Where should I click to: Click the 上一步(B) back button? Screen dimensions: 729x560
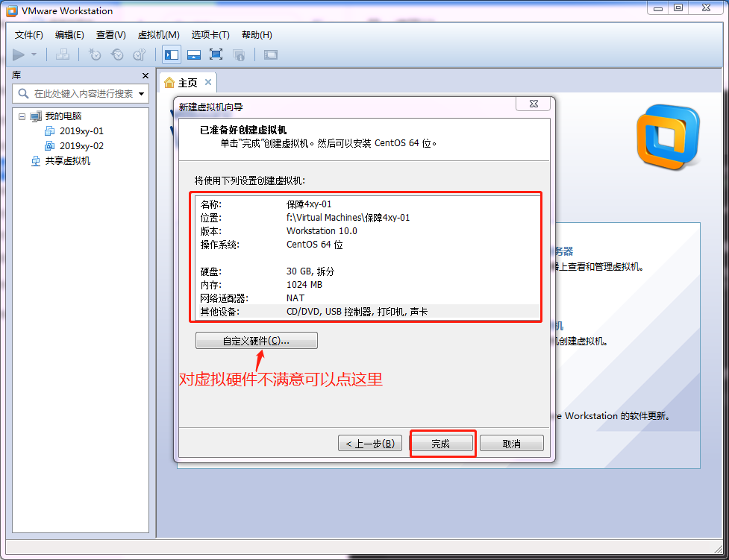point(370,444)
